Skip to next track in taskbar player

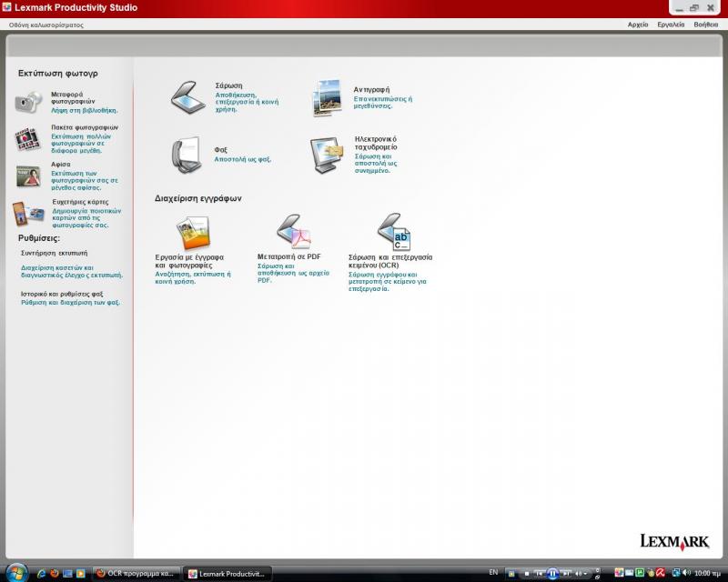[x=566, y=574]
